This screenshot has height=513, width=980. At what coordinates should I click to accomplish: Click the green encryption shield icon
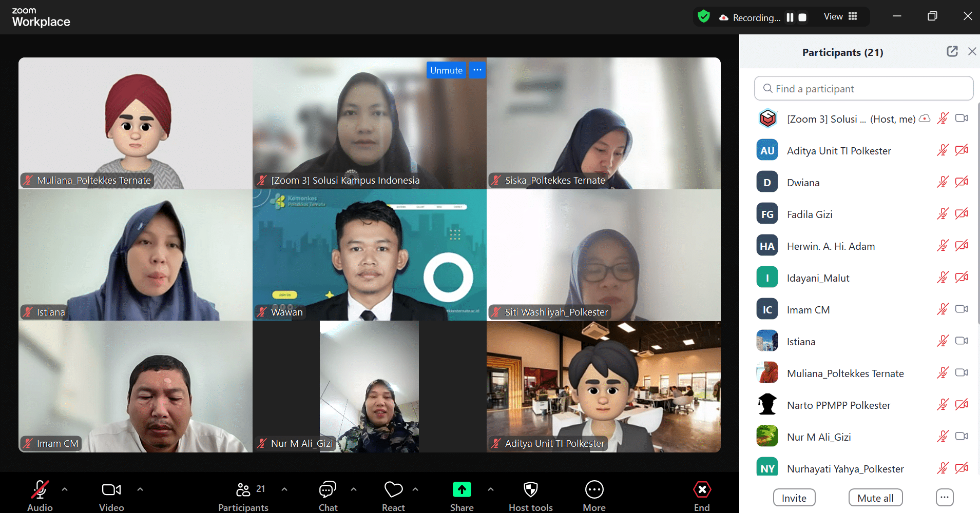(704, 17)
